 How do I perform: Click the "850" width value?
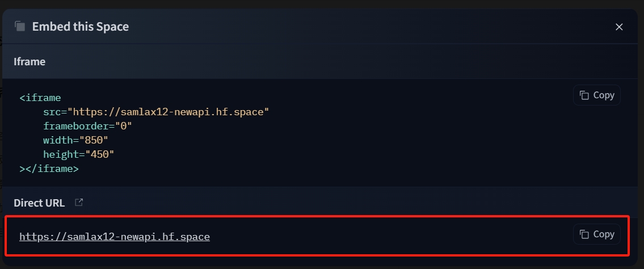click(x=94, y=140)
